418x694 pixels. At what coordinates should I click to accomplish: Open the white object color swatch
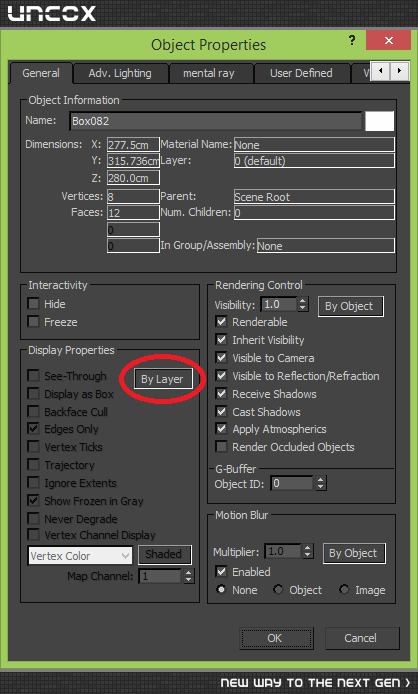point(379,121)
